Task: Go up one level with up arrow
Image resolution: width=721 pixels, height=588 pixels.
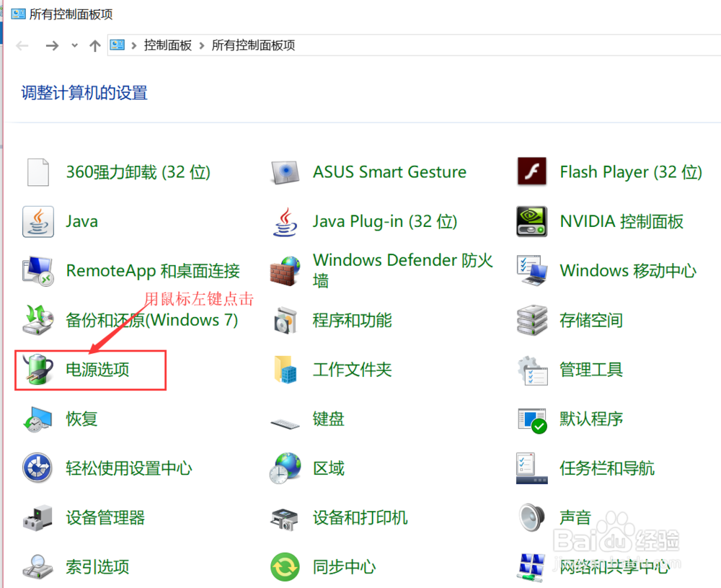Action: (94, 45)
